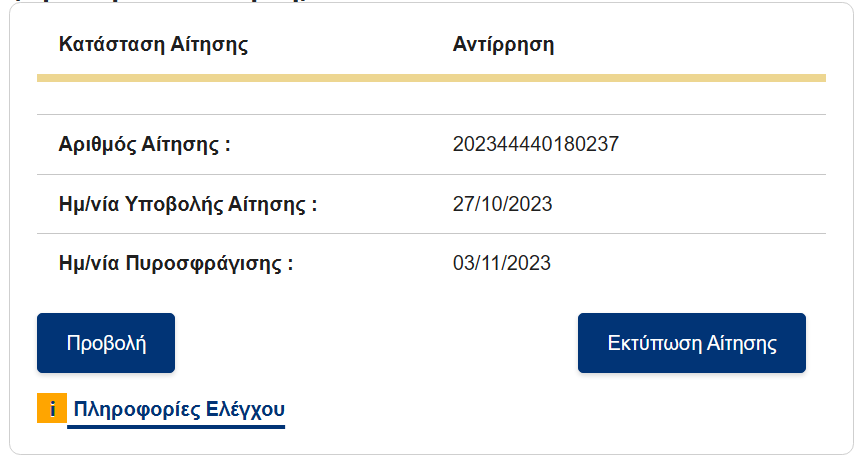Click blank space between Προβολή and Εκτύπωση buttons

(x=376, y=343)
